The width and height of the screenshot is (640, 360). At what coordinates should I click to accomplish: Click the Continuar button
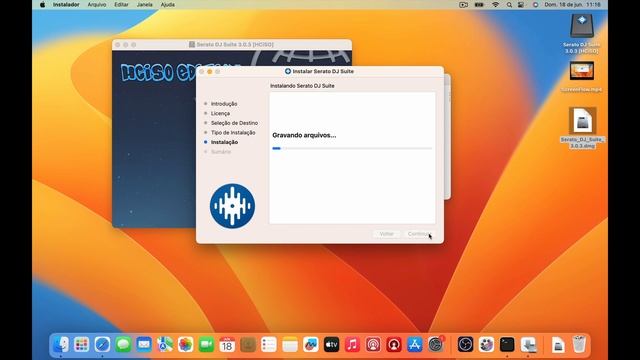pyautogui.click(x=419, y=234)
